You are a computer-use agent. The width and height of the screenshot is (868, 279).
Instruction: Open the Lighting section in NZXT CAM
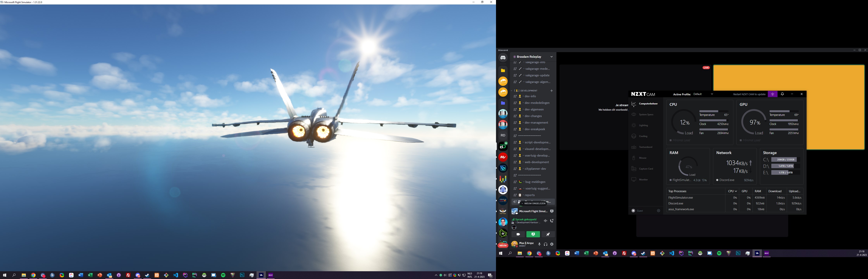(643, 125)
